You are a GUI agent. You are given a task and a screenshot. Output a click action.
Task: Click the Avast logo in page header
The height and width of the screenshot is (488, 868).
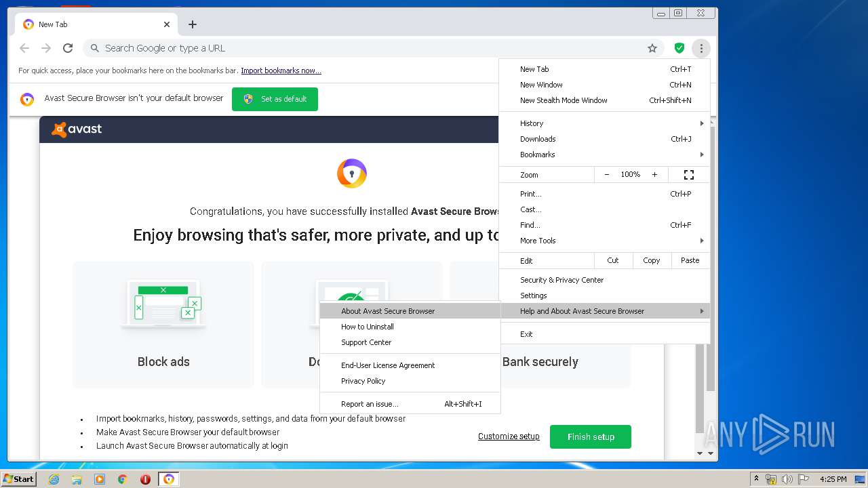[x=77, y=129]
